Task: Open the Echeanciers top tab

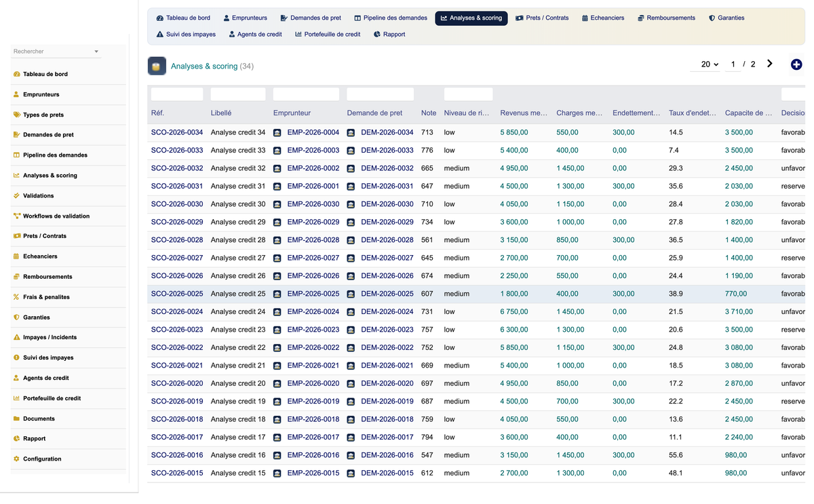Action: pos(603,18)
